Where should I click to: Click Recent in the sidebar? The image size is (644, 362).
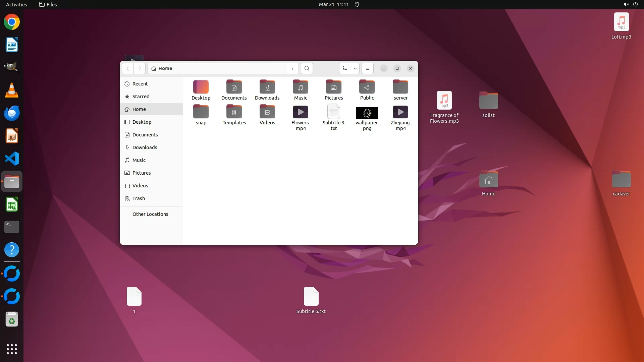140,84
